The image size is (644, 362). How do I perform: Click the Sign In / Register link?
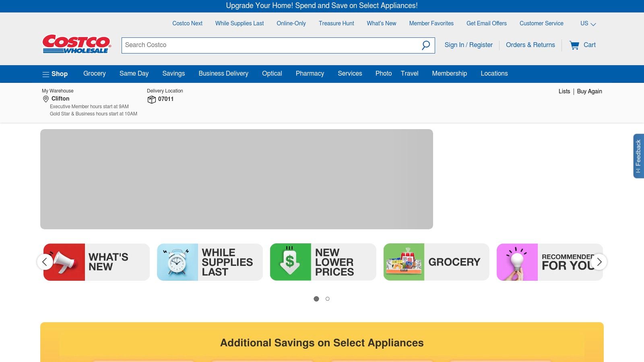click(x=469, y=45)
